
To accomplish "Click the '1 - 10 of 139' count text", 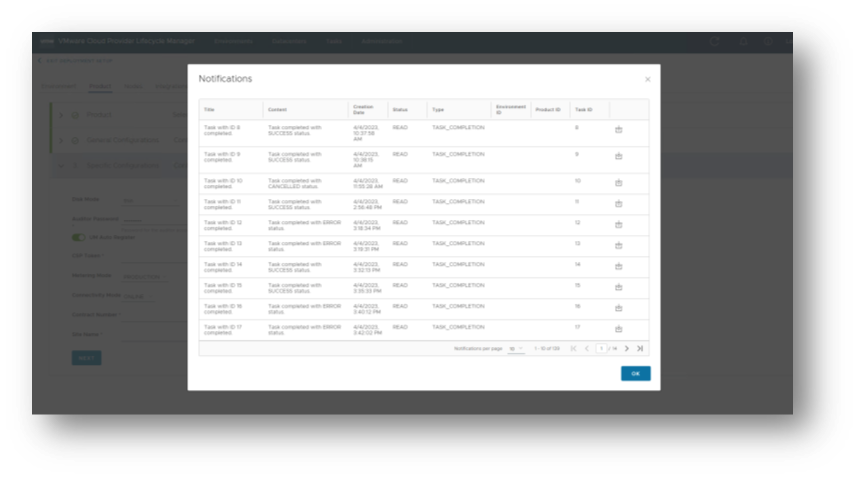I will (x=547, y=348).
